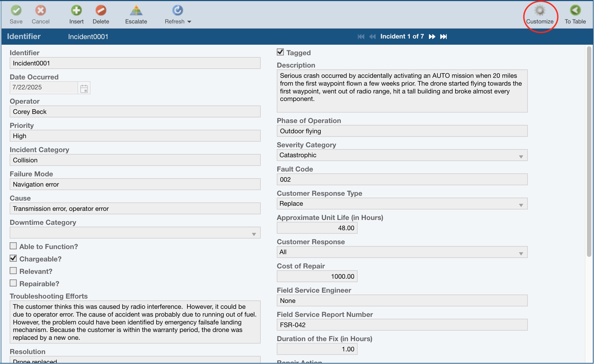Image resolution: width=594 pixels, height=364 pixels.
Task: Open the Customize gear icon
Action: tap(540, 11)
